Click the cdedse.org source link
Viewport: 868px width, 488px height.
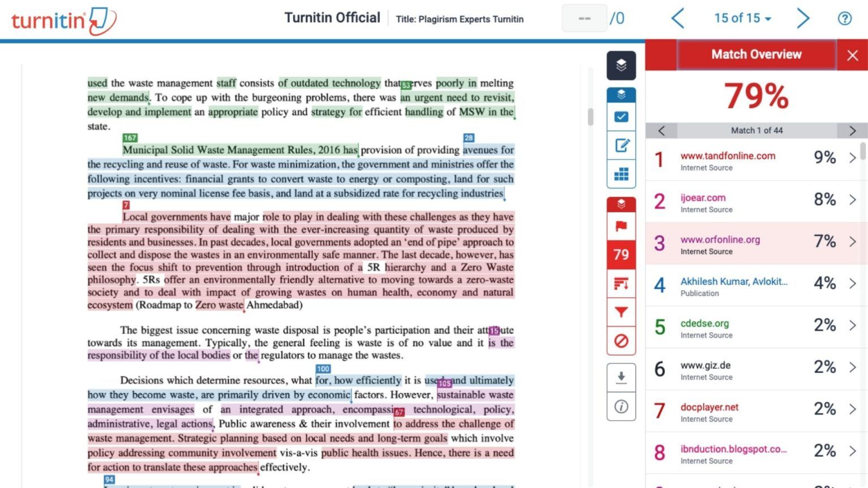pyautogui.click(x=704, y=324)
